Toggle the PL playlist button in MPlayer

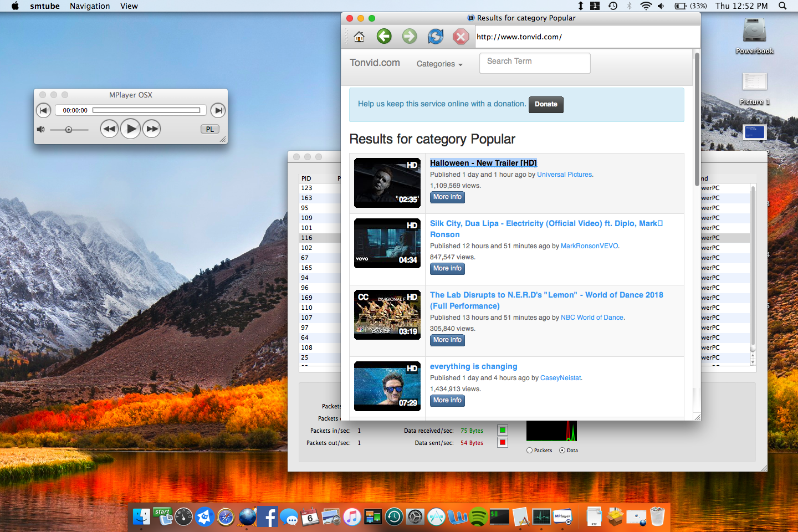pos(209,129)
